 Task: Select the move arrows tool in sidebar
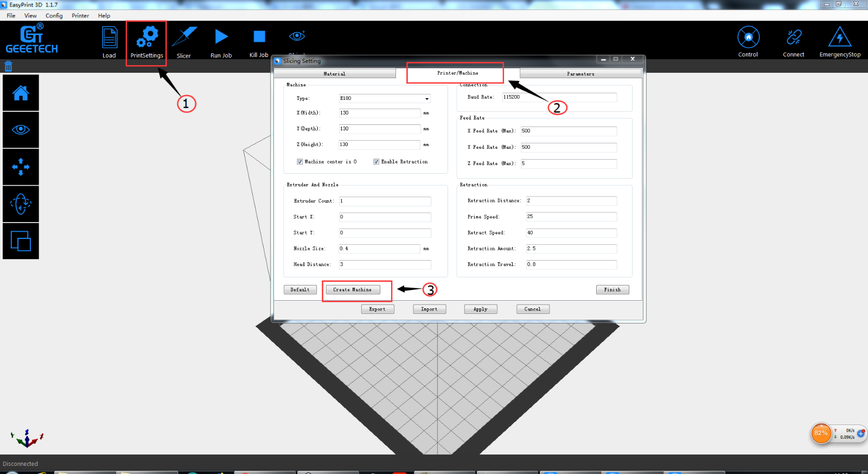coord(21,167)
